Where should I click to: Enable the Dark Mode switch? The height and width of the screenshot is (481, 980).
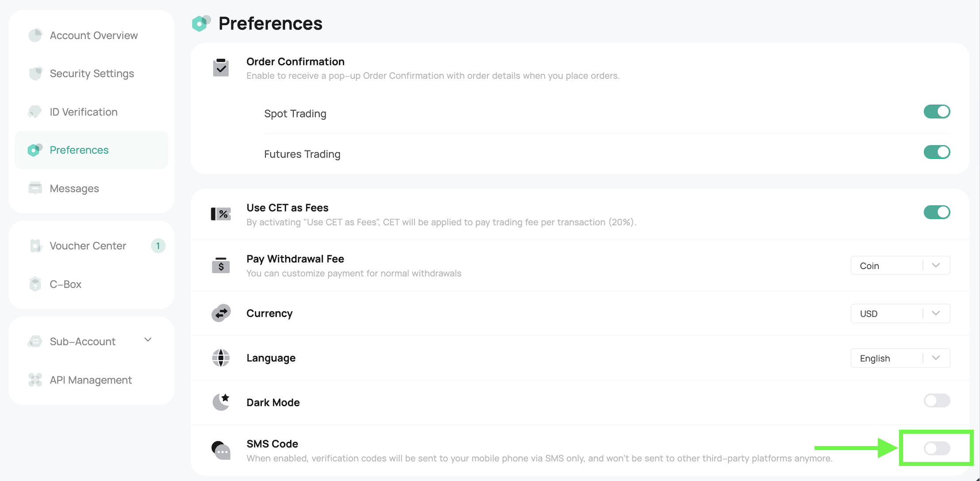(937, 401)
